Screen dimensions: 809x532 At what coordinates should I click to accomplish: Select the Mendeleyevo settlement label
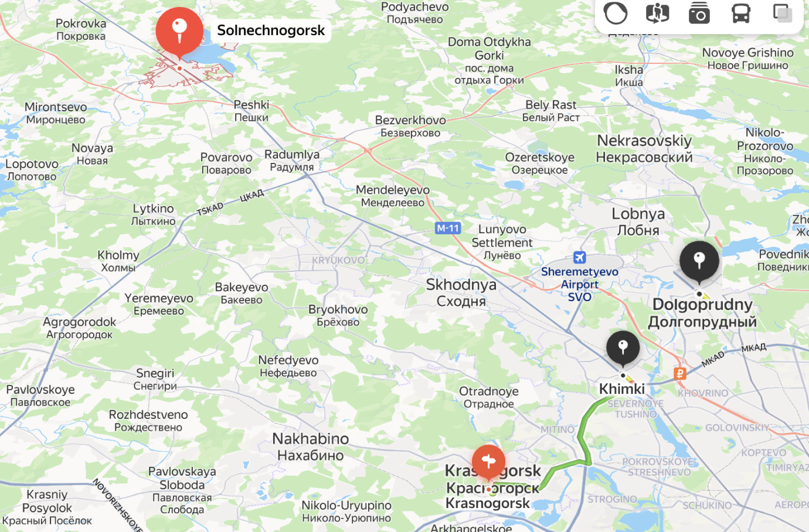tap(393, 196)
